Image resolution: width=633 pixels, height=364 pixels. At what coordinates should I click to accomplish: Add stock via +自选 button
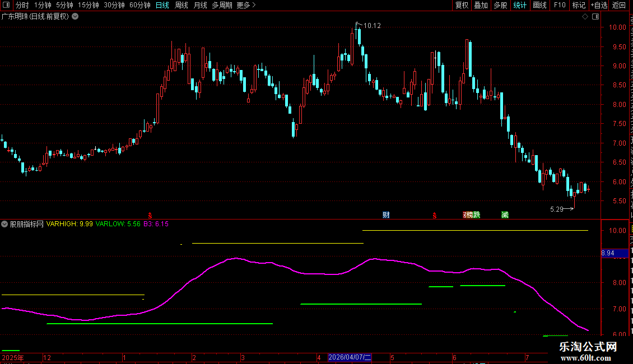[x=599, y=5]
